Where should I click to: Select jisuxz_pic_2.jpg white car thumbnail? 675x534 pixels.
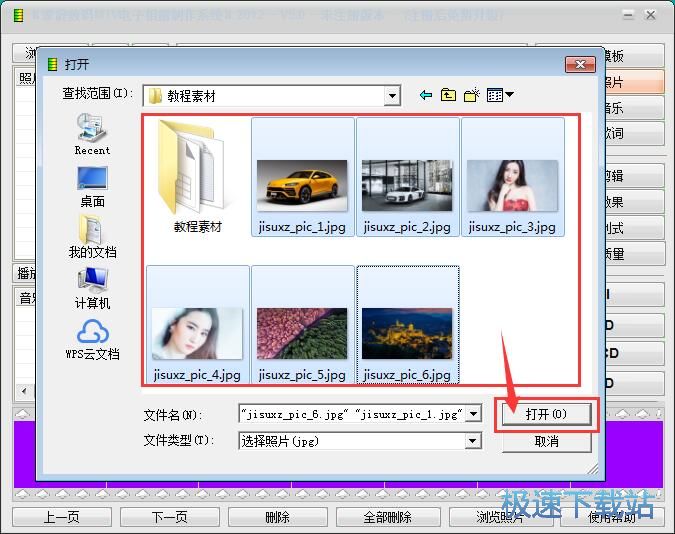click(407, 177)
